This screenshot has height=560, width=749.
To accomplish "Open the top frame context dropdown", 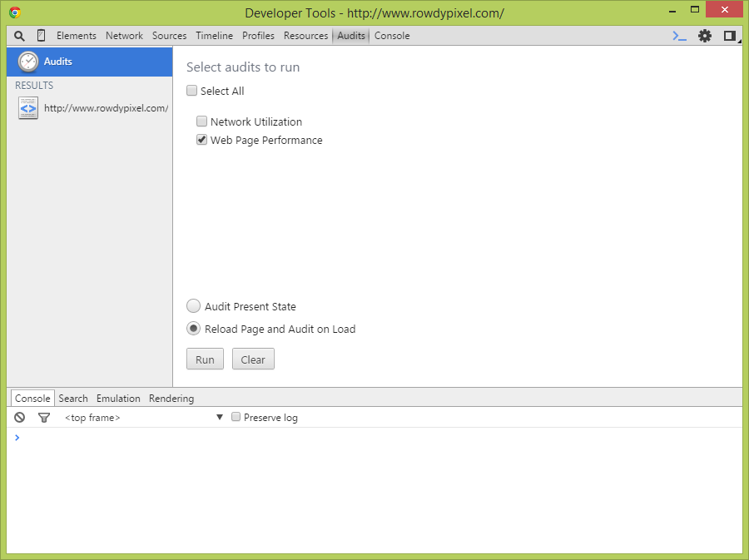I will point(144,418).
